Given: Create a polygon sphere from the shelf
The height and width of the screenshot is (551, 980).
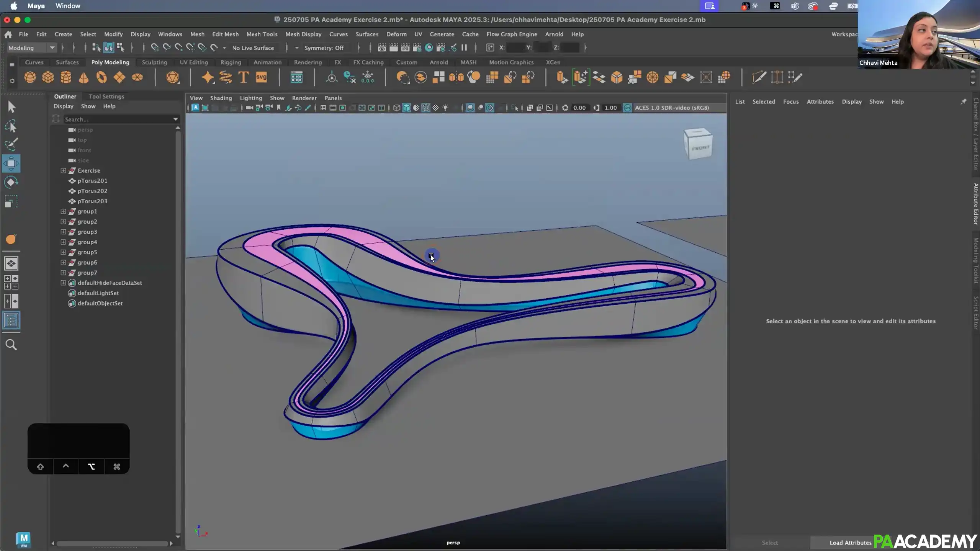Looking at the screenshot, I should (x=31, y=77).
